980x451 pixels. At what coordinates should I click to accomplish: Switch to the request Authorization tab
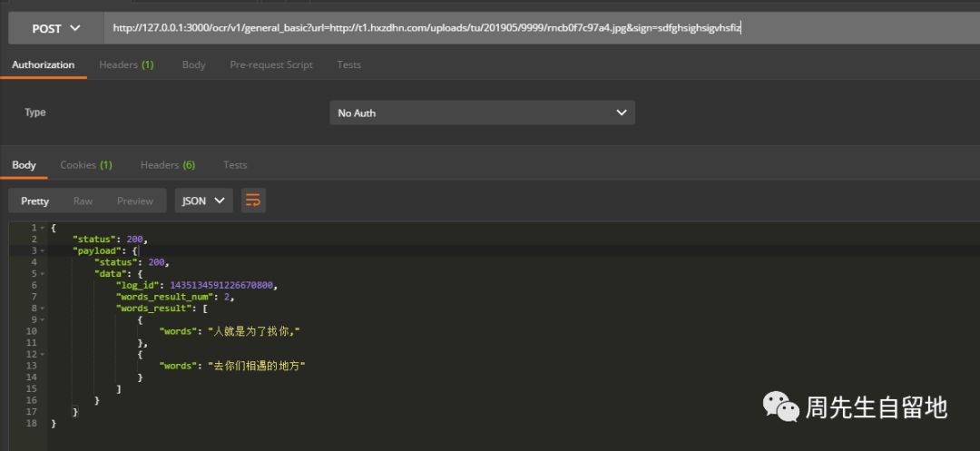click(44, 65)
